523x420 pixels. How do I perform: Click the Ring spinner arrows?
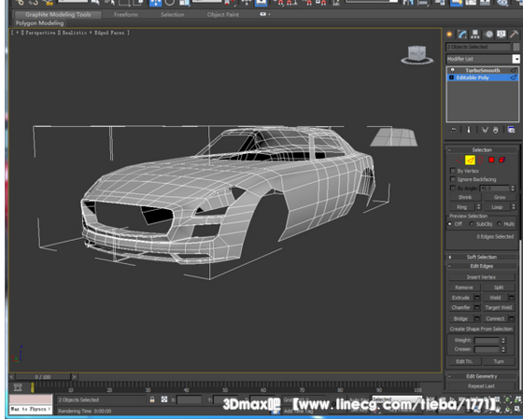click(x=479, y=207)
